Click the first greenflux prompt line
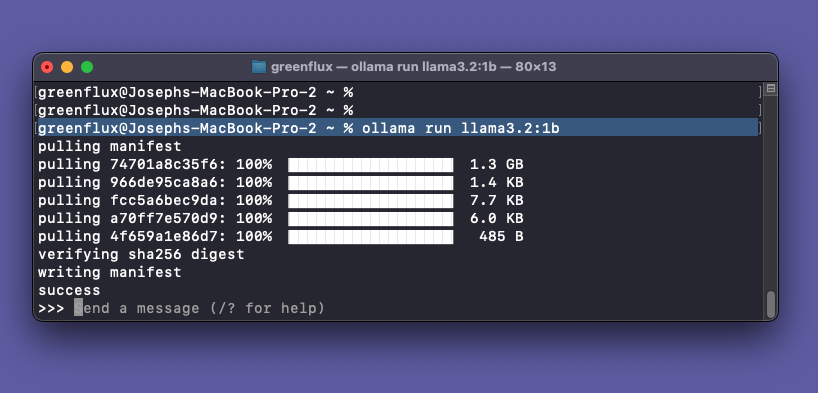Image resolution: width=818 pixels, height=393 pixels. coord(196,93)
